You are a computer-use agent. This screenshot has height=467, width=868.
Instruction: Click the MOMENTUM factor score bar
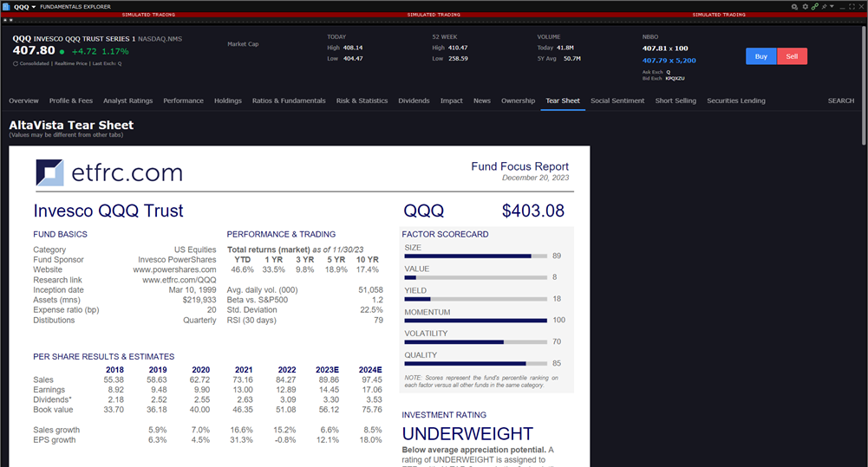475,321
